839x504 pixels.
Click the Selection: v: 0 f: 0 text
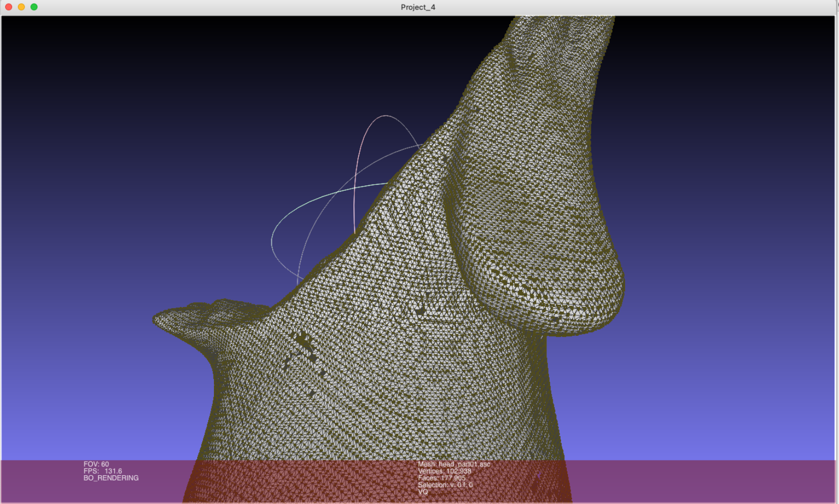coord(445,485)
